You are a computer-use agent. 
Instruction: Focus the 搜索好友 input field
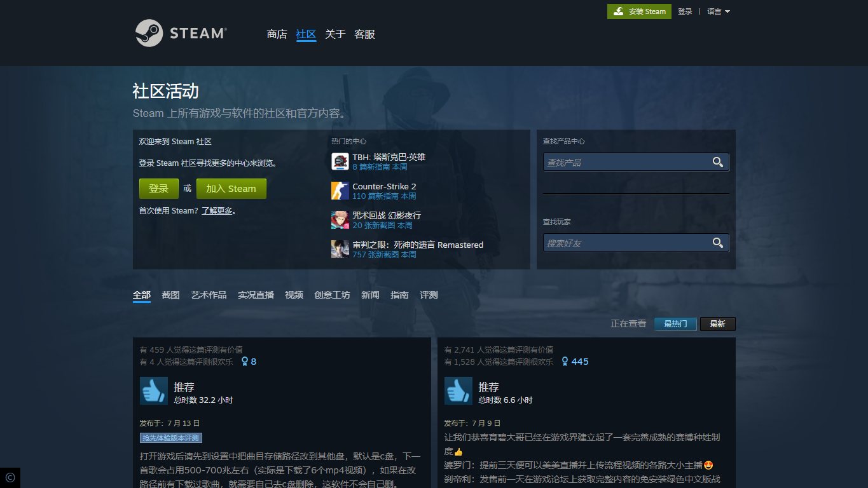coord(627,243)
